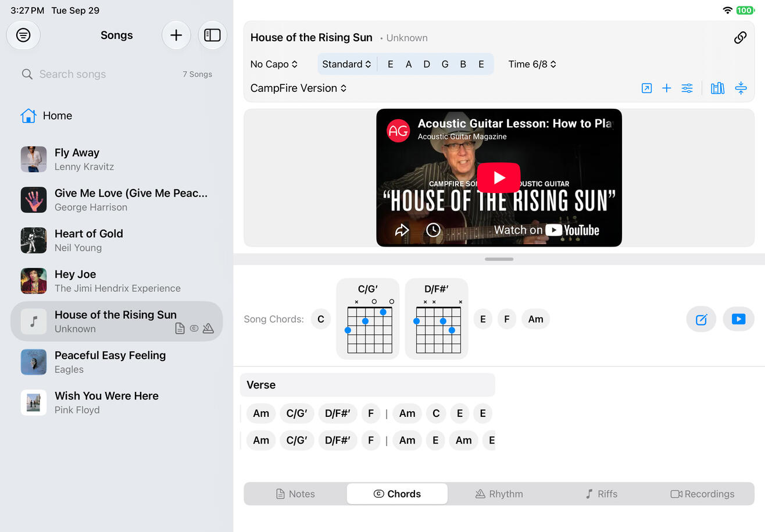This screenshot has height=532, width=765.
Task: Click the AG channel avatar
Action: click(x=398, y=130)
